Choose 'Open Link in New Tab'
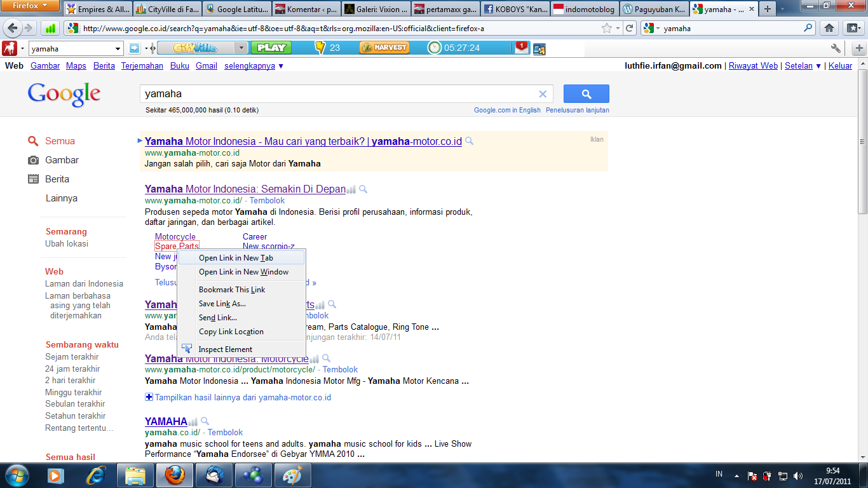This screenshot has width=868, height=488. (236, 258)
